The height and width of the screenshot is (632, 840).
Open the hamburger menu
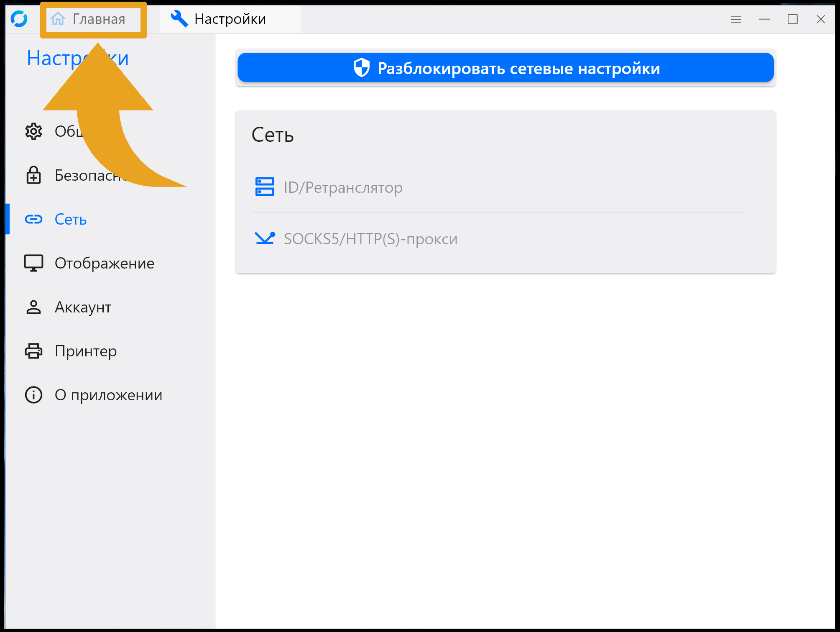pos(736,19)
